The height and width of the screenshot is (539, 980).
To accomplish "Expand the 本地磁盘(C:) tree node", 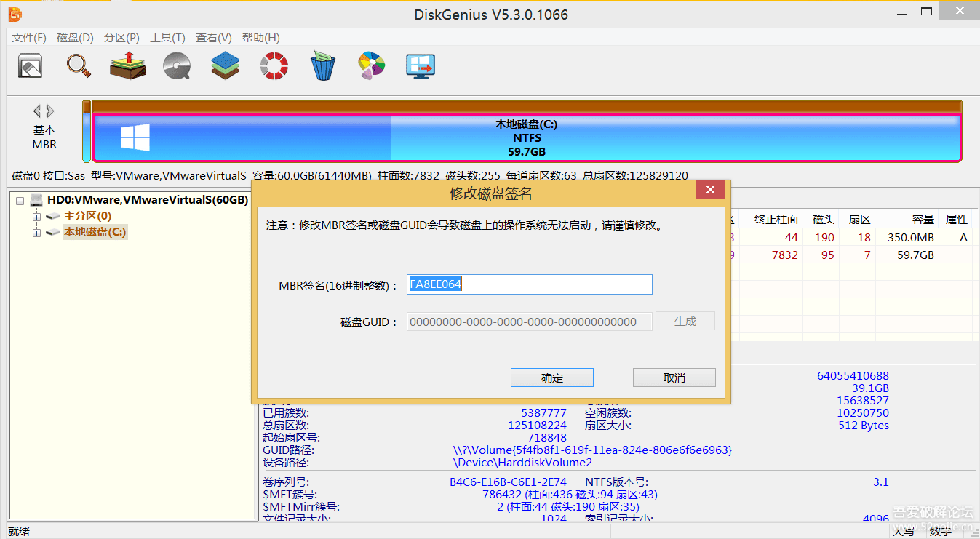I will [35, 232].
